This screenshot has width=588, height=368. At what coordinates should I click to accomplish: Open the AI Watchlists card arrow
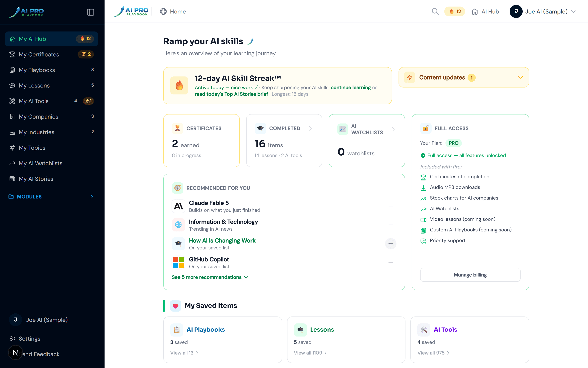[x=393, y=129]
